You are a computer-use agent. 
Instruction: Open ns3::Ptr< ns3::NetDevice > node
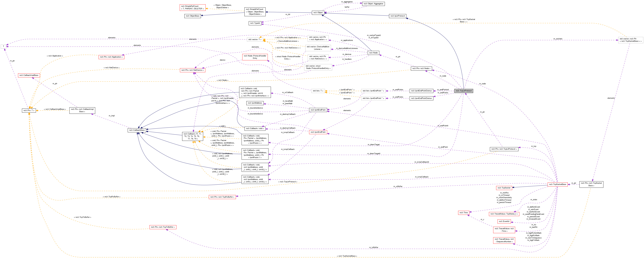click(193, 70)
